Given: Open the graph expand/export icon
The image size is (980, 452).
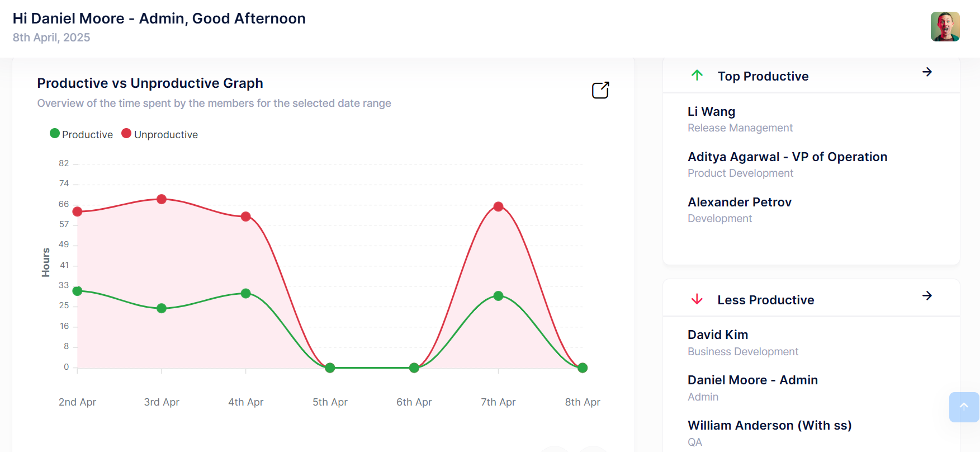Looking at the screenshot, I should pos(600,90).
